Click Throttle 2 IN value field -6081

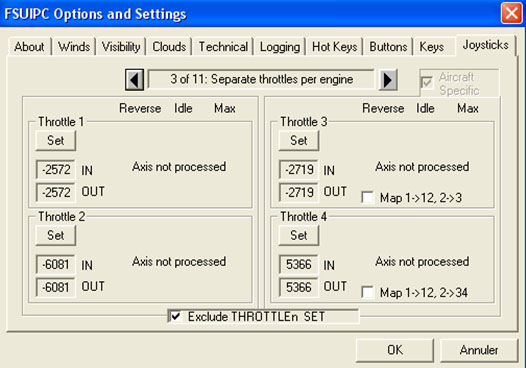pyautogui.click(x=56, y=265)
